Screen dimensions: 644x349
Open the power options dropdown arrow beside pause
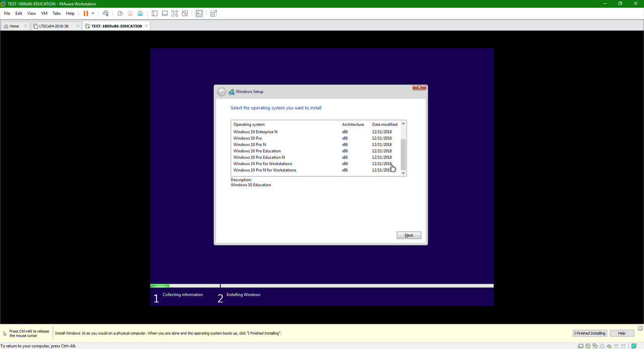[93, 13]
